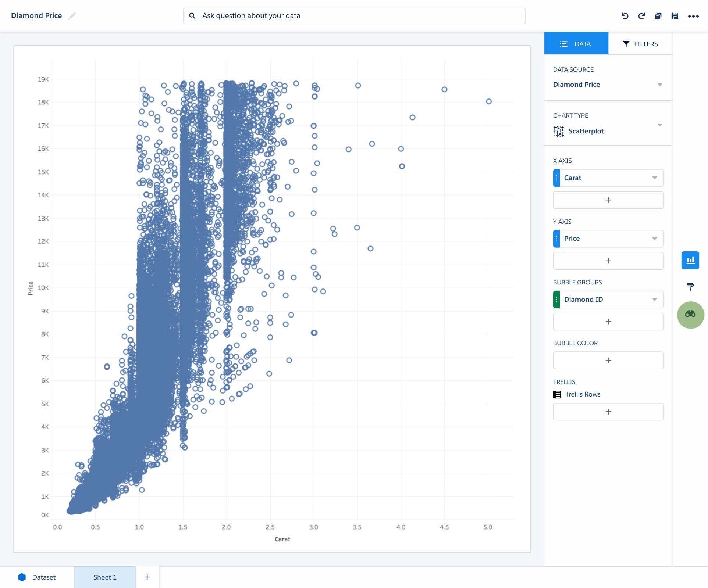Open formatting paint roller icon
The image size is (708, 588).
coord(690,286)
